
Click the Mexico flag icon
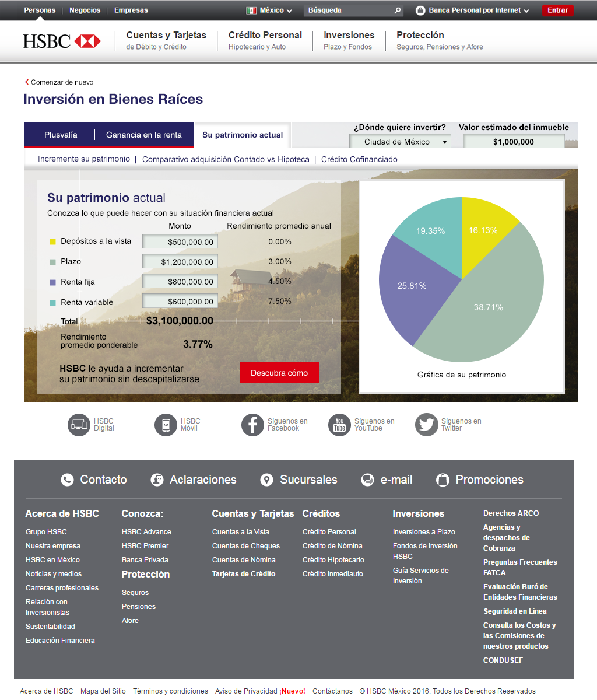click(x=251, y=10)
